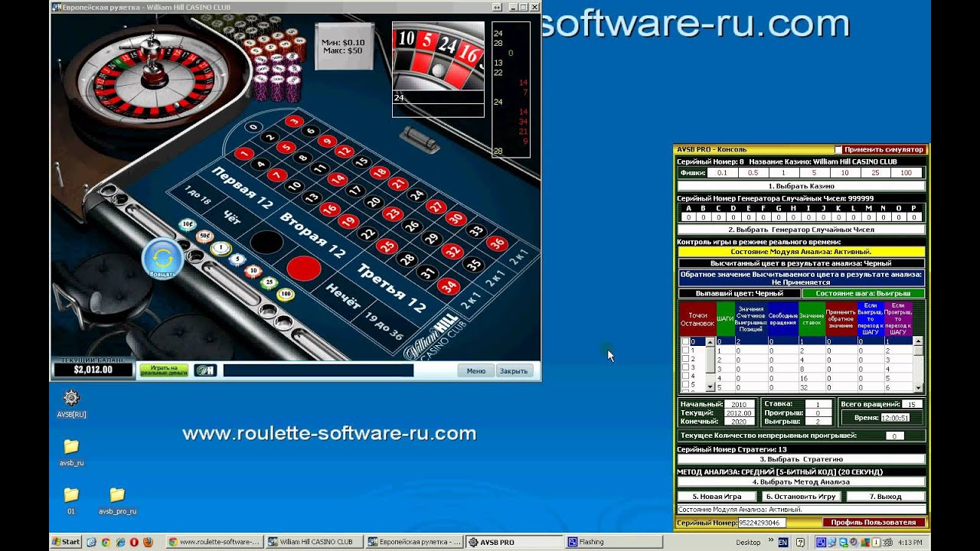Image resolution: width=980 pixels, height=551 pixels.
Task: Check stop point 5 checkbox
Action: tap(686, 384)
